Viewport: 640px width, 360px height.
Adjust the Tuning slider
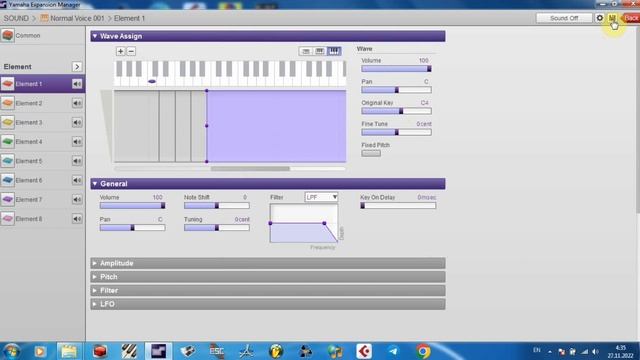216,228
